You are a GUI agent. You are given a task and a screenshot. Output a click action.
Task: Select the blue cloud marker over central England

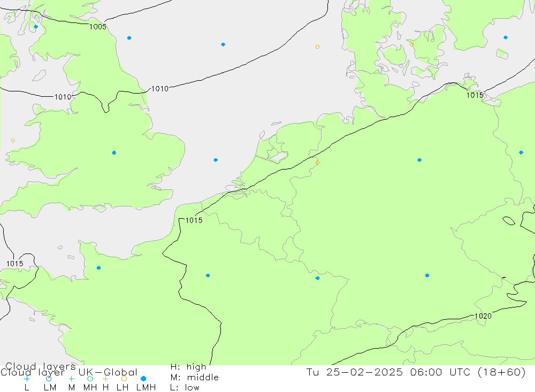point(114,152)
